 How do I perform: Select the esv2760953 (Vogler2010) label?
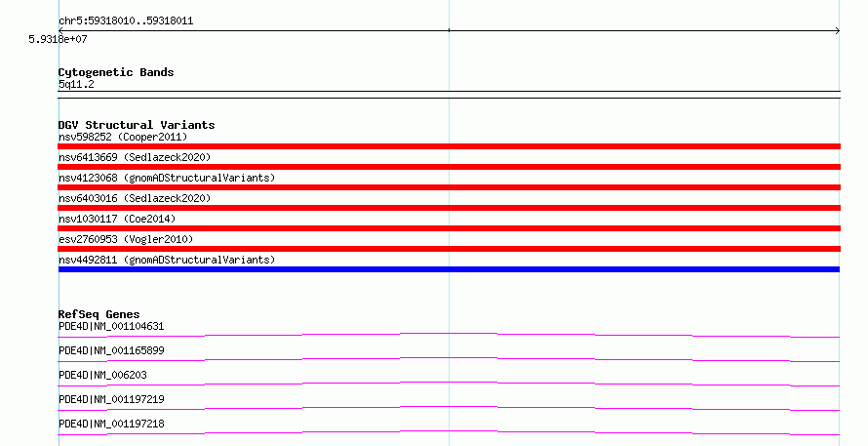coord(126,239)
